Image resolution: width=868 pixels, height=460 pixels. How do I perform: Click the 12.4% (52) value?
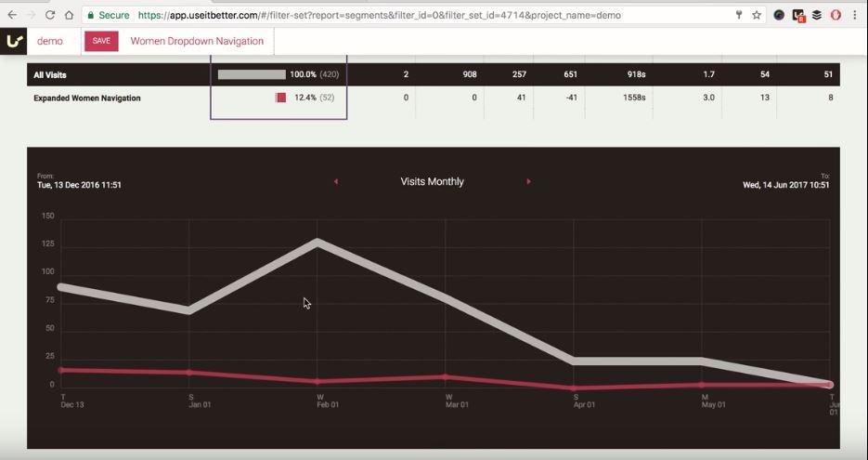315,98
